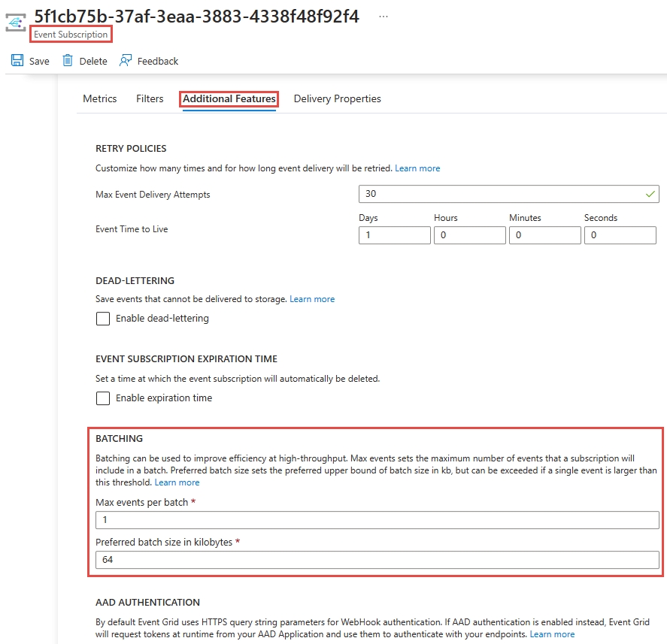667x644 pixels.
Task: Click the Save floppy disk icon
Action: click(17, 60)
